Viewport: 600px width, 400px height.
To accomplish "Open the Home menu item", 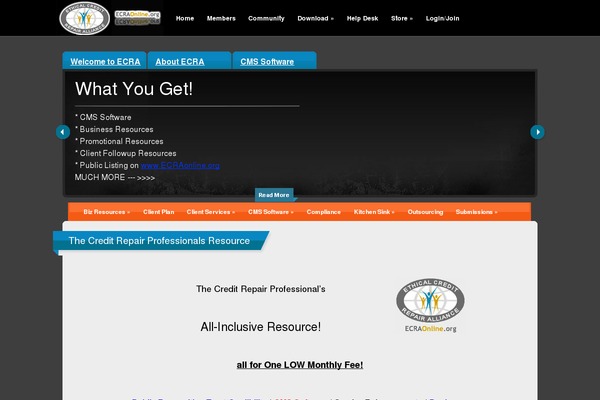I will tap(185, 18).
